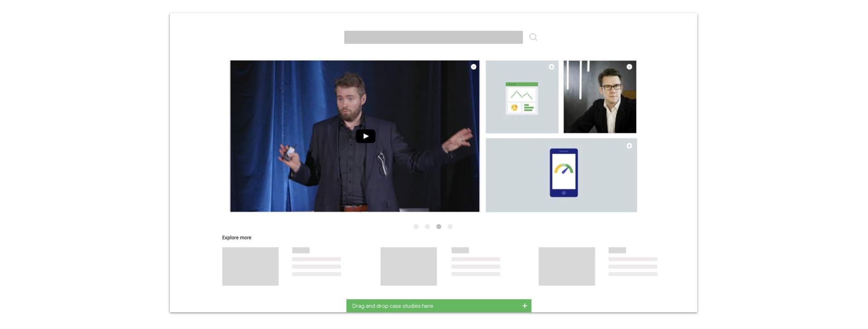Go to the first carousel page dot
868x329 pixels.
416,226
